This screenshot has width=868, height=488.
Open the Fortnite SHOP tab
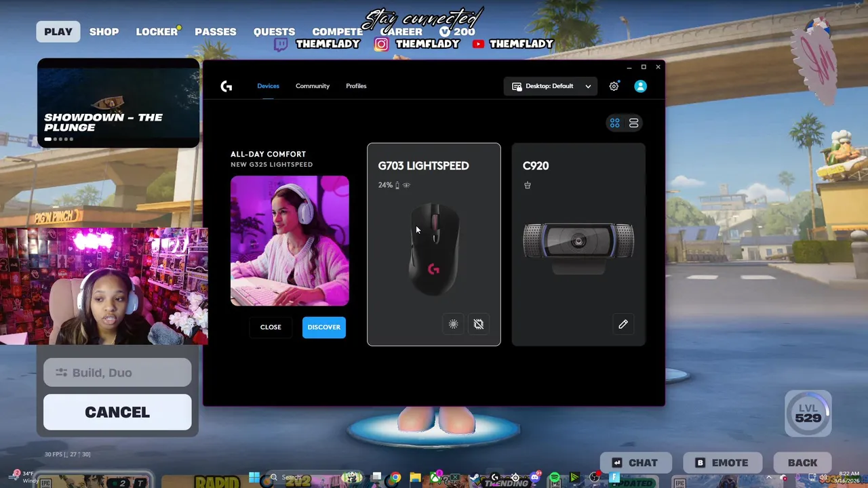pos(104,32)
